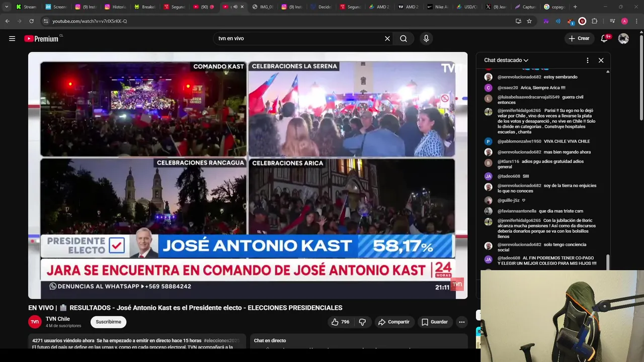Clear the search text with X icon
The image size is (644, 362).
tap(387, 39)
